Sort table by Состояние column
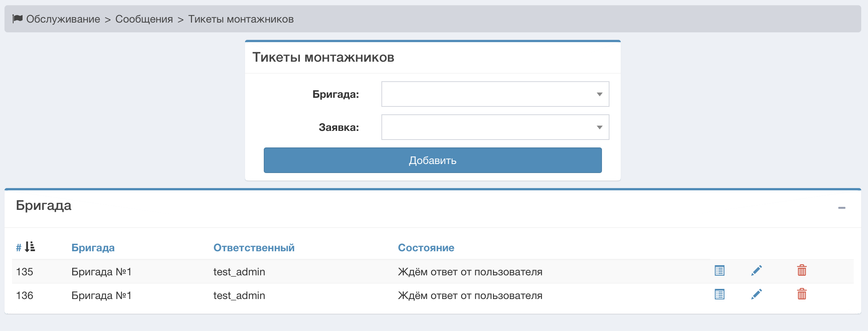 [x=426, y=248]
